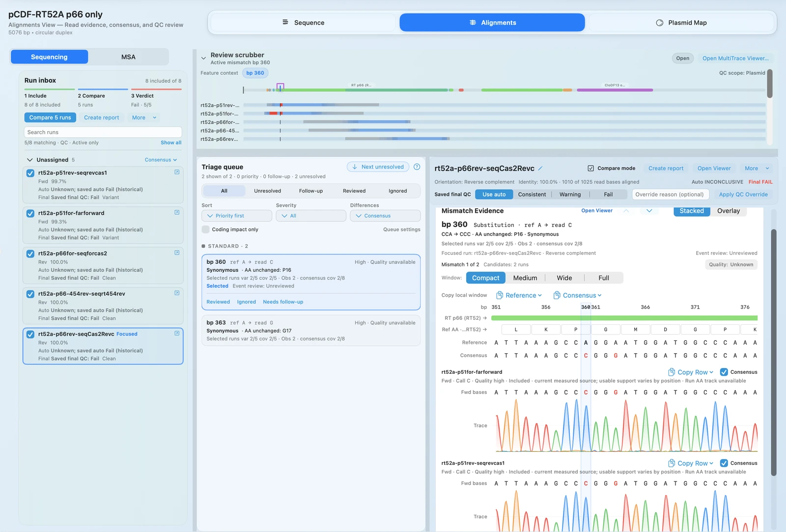Screen dimensions: 786x532
Task: Open the Sort Priority first dropdown
Action: pos(237,216)
